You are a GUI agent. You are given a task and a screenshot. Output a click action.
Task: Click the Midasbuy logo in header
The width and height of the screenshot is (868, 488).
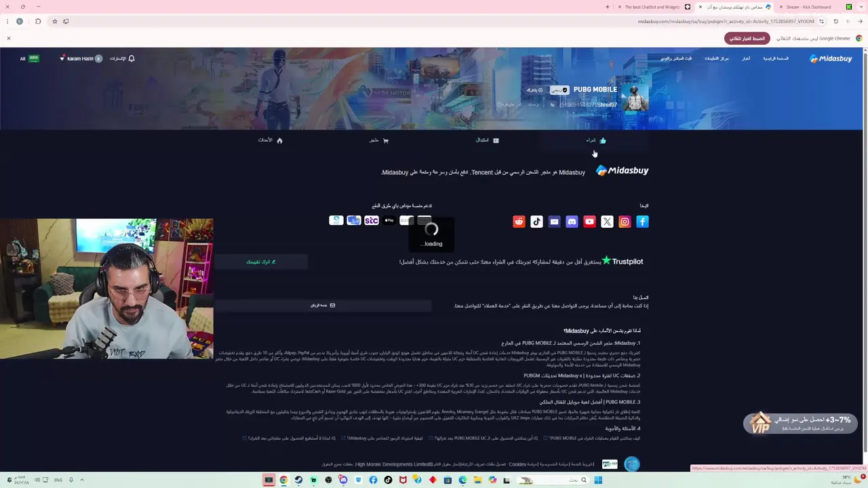pos(831,58)
